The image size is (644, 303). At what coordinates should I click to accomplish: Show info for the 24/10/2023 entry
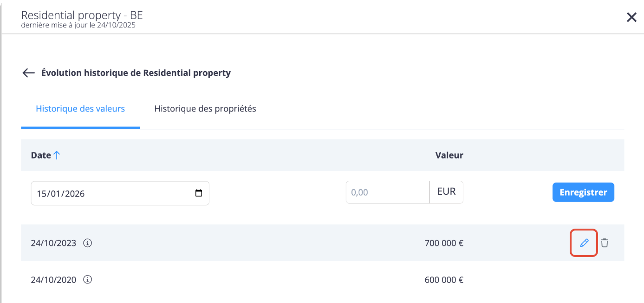(x=88, y=243)
